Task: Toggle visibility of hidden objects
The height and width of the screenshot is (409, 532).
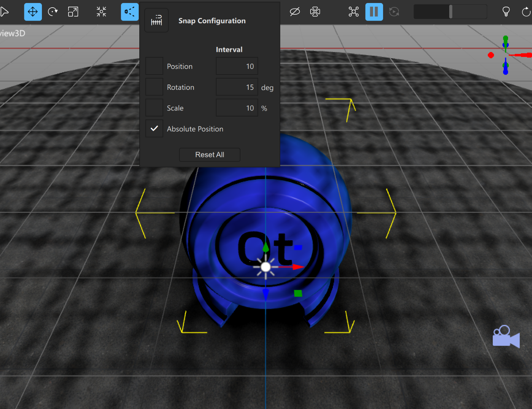Action: (x=294, y=12)
